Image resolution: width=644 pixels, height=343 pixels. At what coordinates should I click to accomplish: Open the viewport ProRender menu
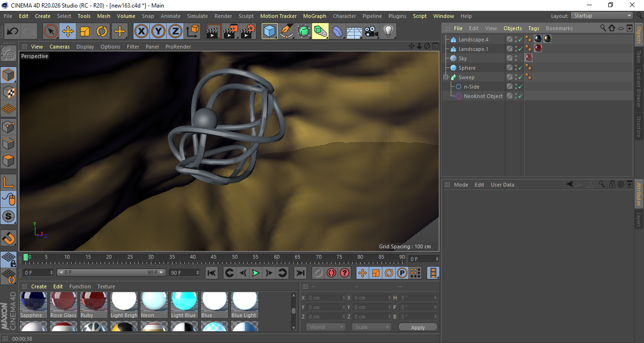pos(178,47)
